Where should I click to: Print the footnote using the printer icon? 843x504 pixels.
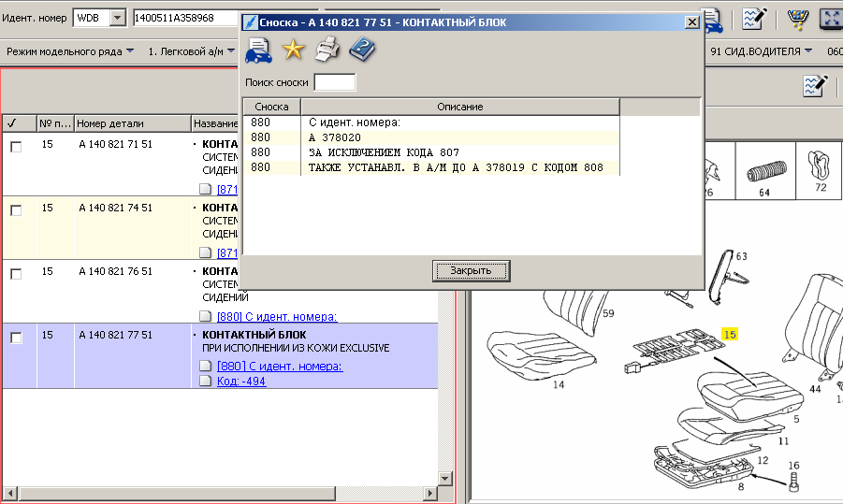click(x=327, y=50)
